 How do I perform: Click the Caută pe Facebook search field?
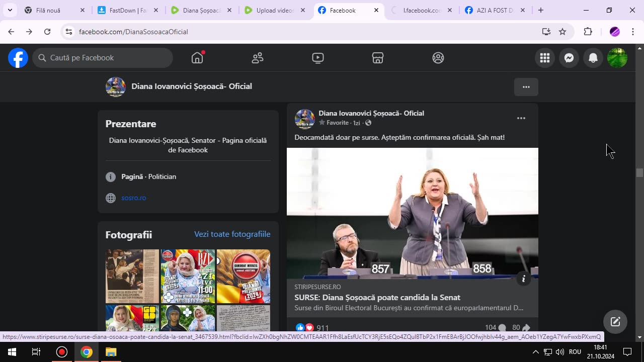(x=103, y=58)
